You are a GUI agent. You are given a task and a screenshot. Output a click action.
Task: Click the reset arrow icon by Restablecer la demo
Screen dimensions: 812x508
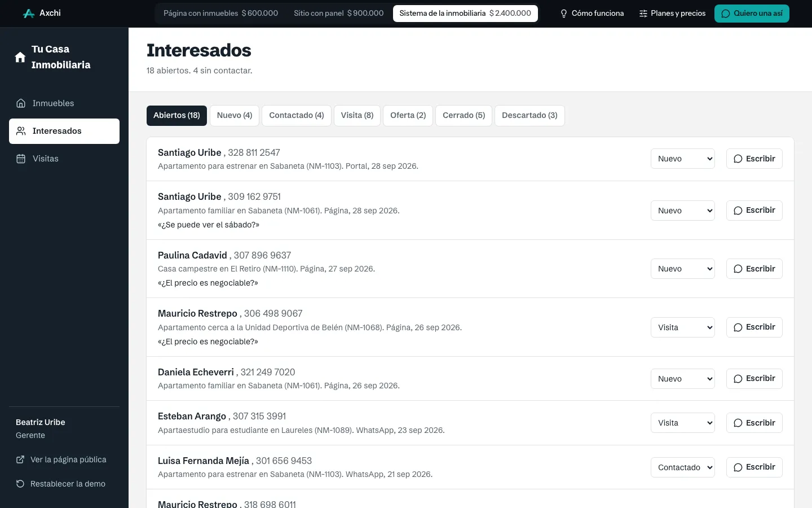coord(20,484)
